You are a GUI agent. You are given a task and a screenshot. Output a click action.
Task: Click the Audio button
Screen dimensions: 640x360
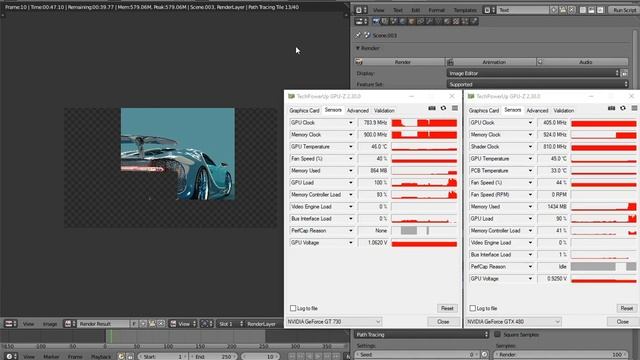click(x=582, y=62)
